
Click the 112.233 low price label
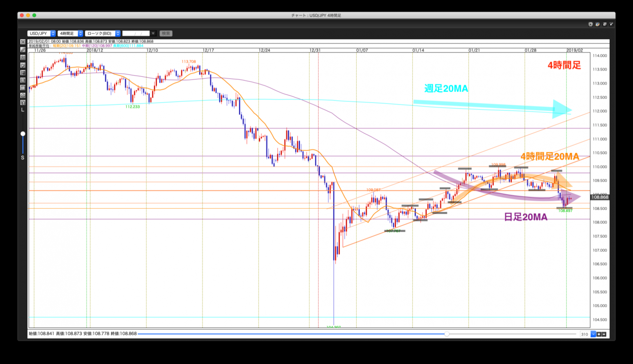[133, 107]
